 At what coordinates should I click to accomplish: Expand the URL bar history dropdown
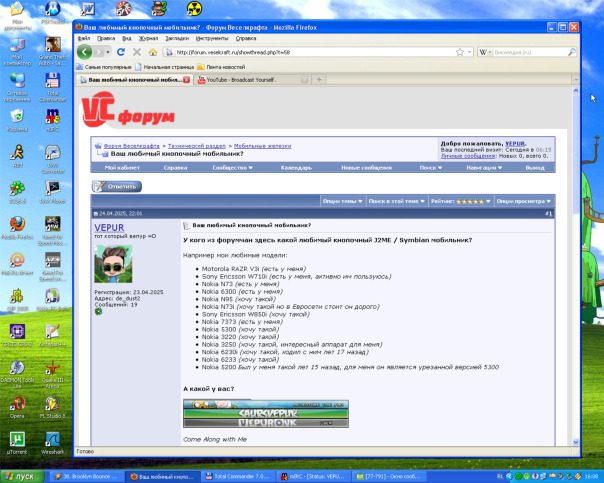coord(470,52)
